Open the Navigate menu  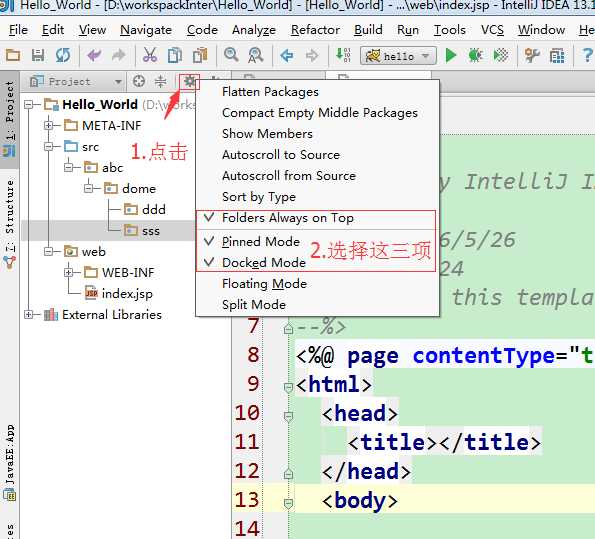pos(146,30)
